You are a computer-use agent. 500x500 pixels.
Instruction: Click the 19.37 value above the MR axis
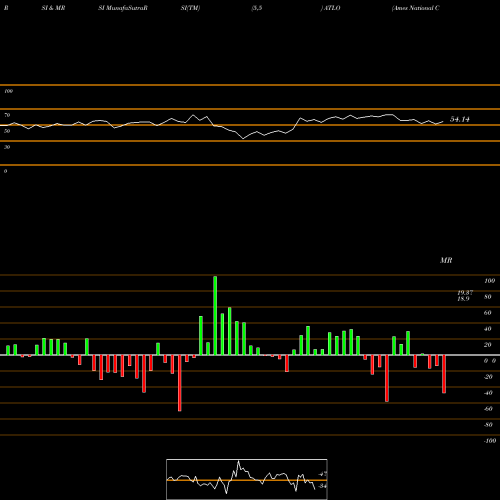pyautogui.click(x=465, y=292)
